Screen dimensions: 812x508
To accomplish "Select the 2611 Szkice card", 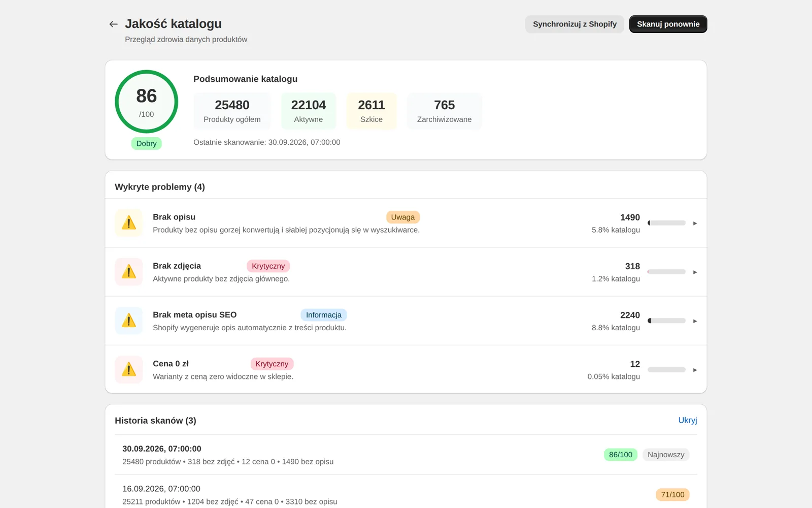I will [x=371, y=111].
